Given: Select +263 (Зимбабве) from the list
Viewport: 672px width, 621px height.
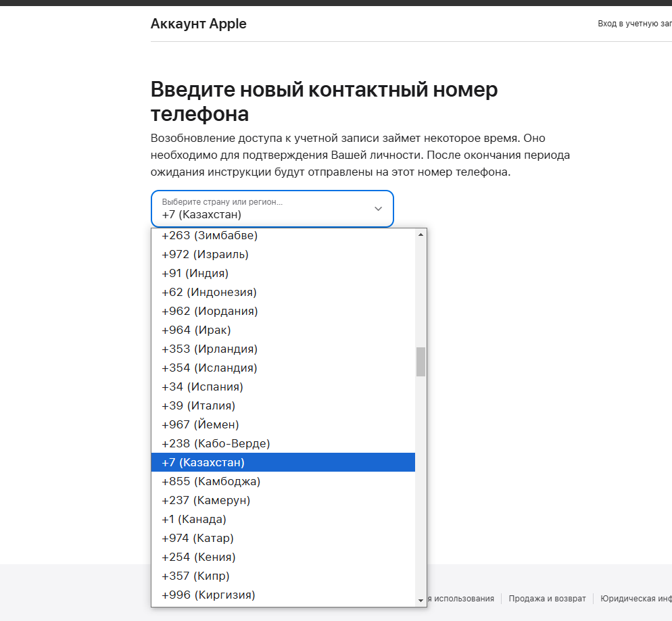Looking at the screenshot, I should [x=283, y=236].
